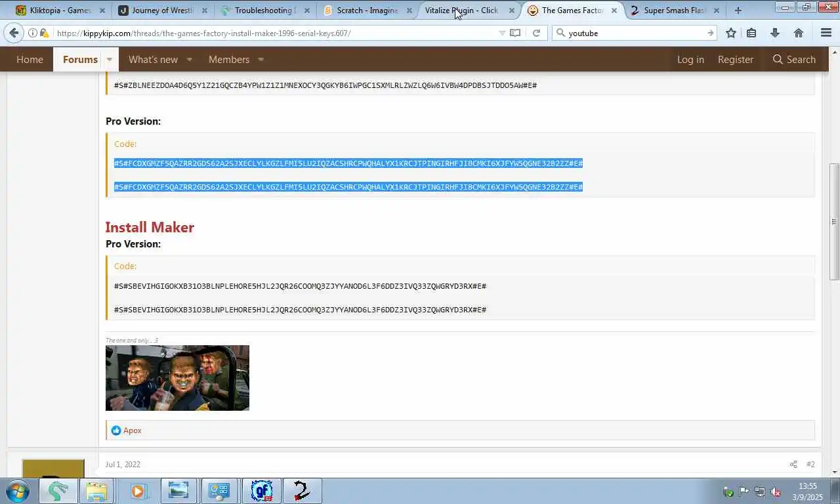The height and width of the screenshot is (504, 840).
Task: Go to the browser home page icon
Action: [x=799, y=33]
